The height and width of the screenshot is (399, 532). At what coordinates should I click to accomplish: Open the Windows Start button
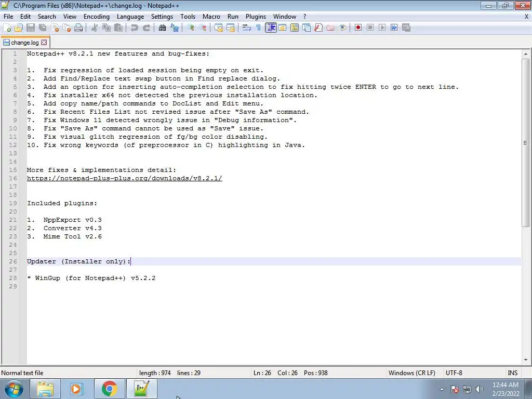[x=14, y=389]
